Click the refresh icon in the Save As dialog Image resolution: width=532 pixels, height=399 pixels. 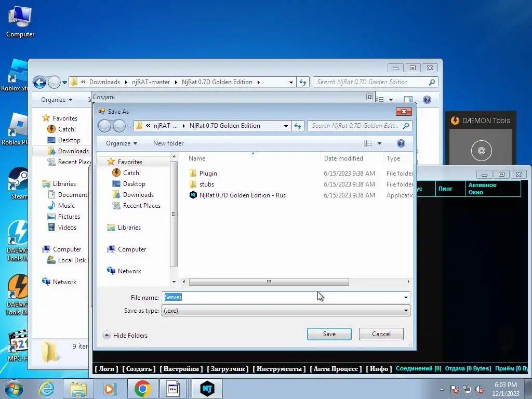pos(298,126)
